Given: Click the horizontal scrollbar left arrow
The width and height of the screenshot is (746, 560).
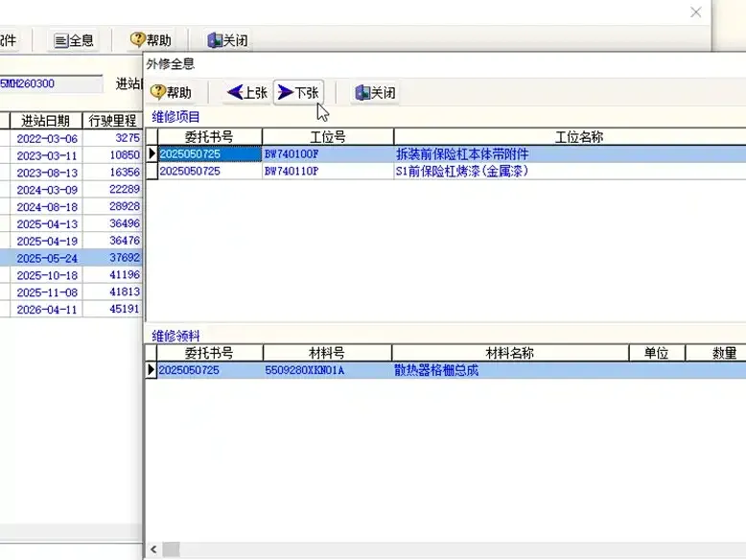Looking at the screenshot, I should (153, 549).
